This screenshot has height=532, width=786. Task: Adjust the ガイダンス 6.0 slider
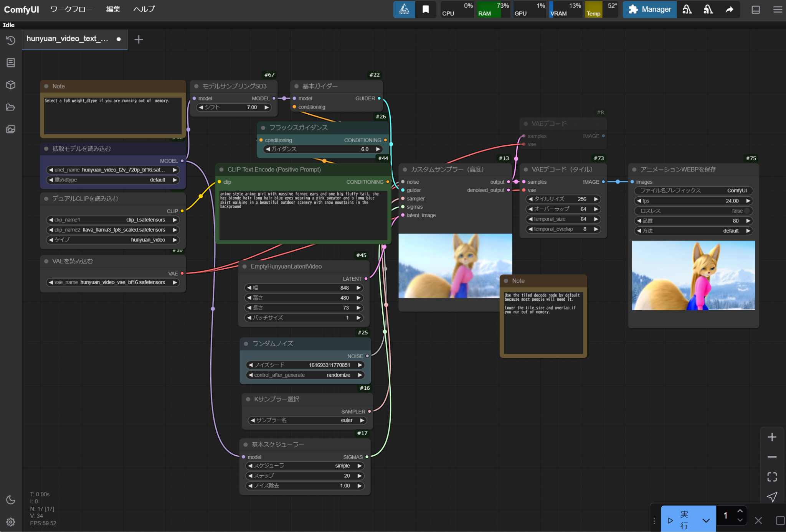pyautogui.click(x=323, y=149)
